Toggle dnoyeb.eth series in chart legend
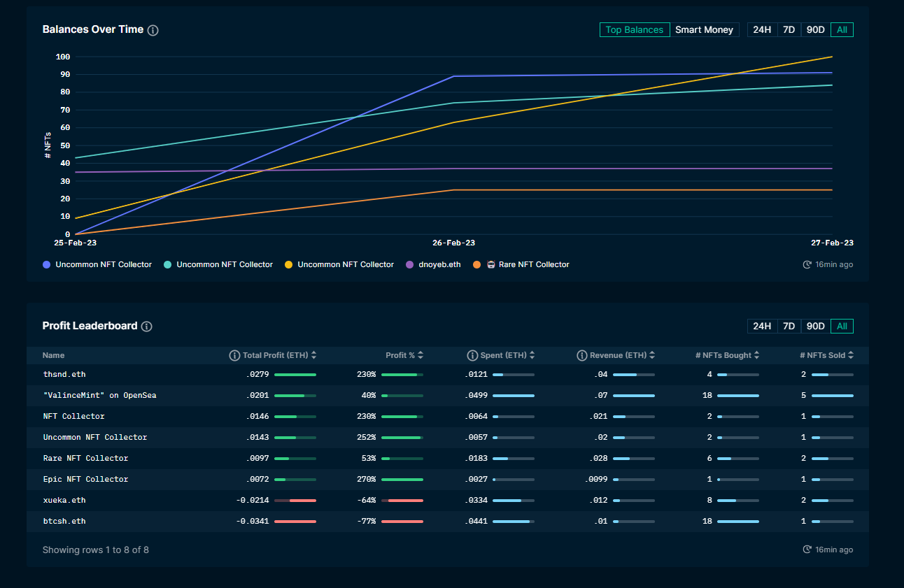The width and height of the screenshot is (904, 588). point(433,265)
